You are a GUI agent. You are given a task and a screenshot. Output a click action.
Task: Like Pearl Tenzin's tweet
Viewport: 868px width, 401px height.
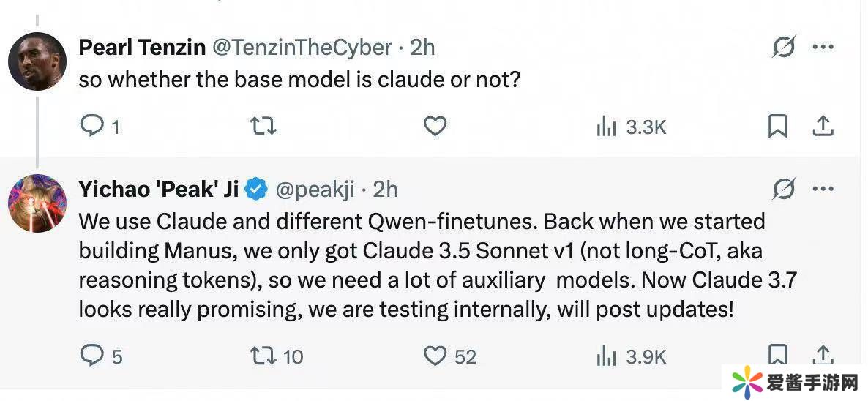(x=435, y=127)
